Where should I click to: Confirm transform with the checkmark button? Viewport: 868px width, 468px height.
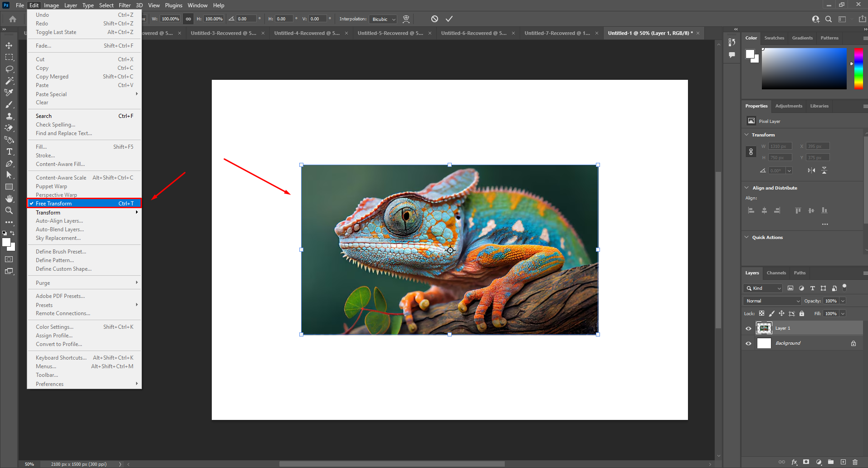[449, 19]
